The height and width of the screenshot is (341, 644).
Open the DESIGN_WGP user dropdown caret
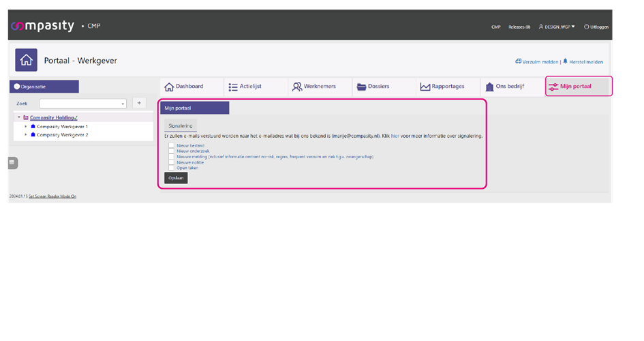(x=573, y=27)
